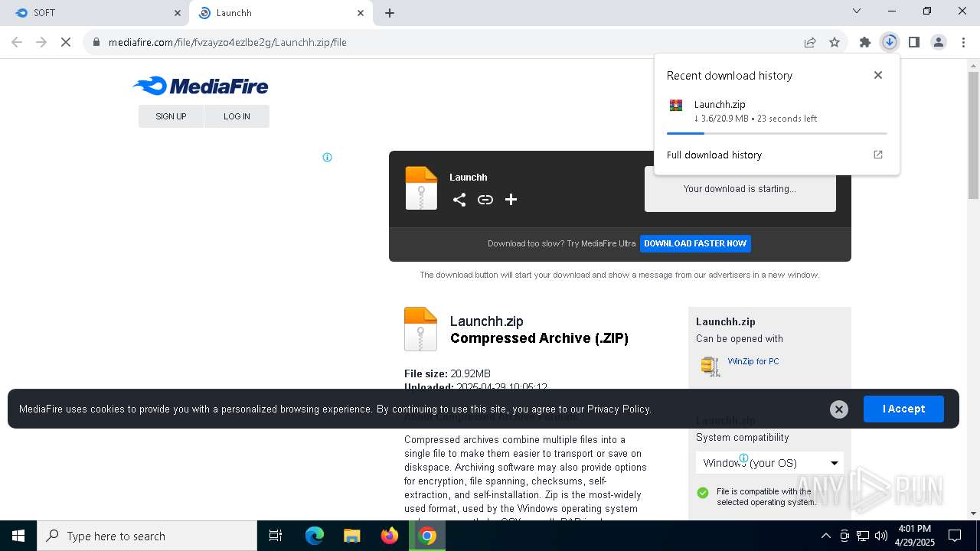The height and width of the screenshot is (551, 980).
Task: Click the MediaFire logo
Action: [201, 86]
